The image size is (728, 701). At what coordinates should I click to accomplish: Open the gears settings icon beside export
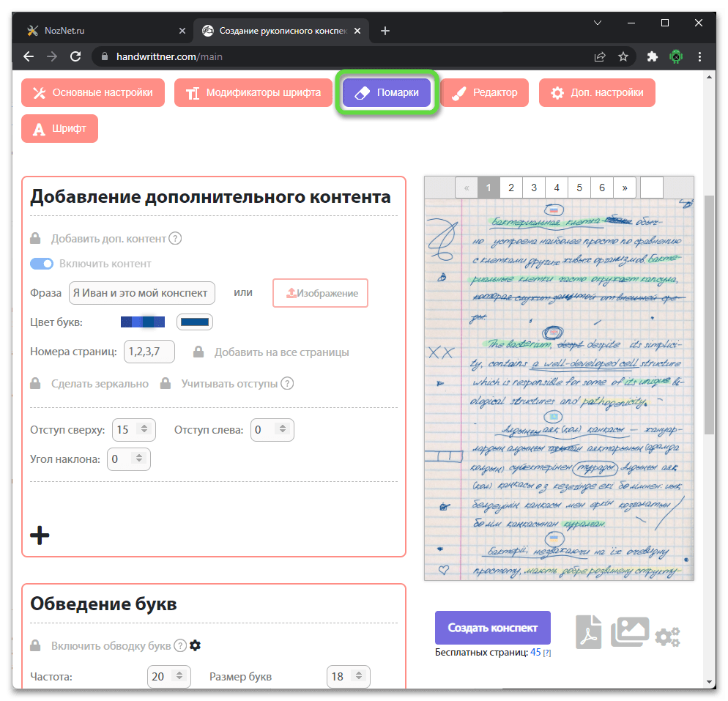coord(667,637)
